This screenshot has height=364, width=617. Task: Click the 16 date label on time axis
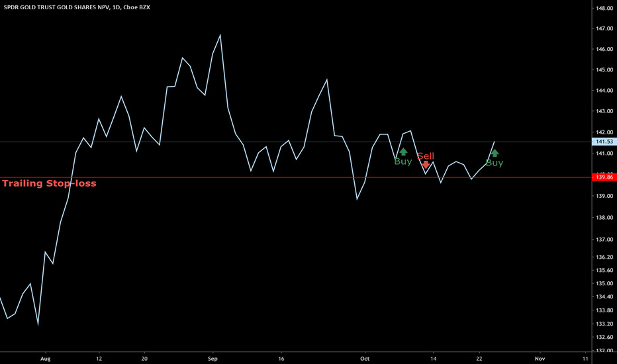point(281,359)
